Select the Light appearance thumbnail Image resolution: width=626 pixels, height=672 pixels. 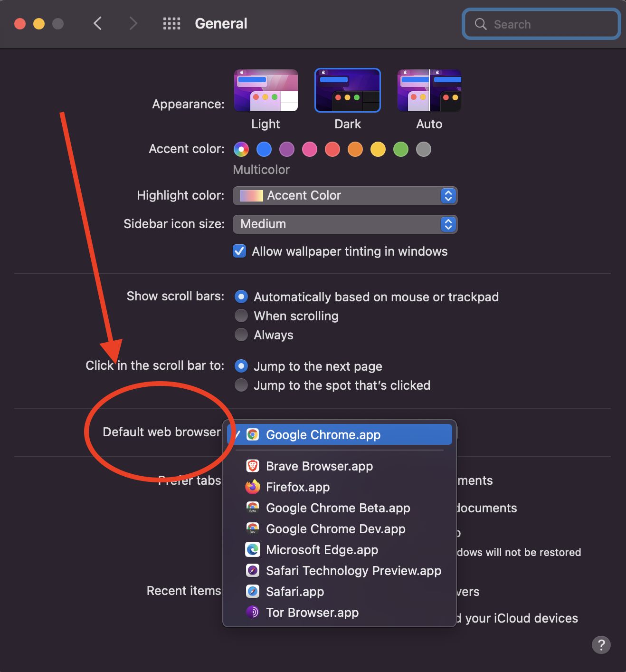(266, 90)
